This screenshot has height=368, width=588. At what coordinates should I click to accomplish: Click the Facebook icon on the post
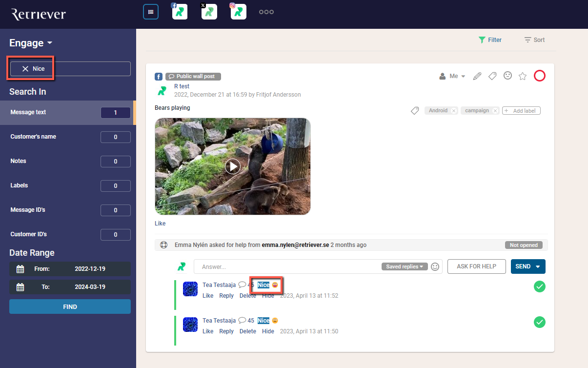159,77
